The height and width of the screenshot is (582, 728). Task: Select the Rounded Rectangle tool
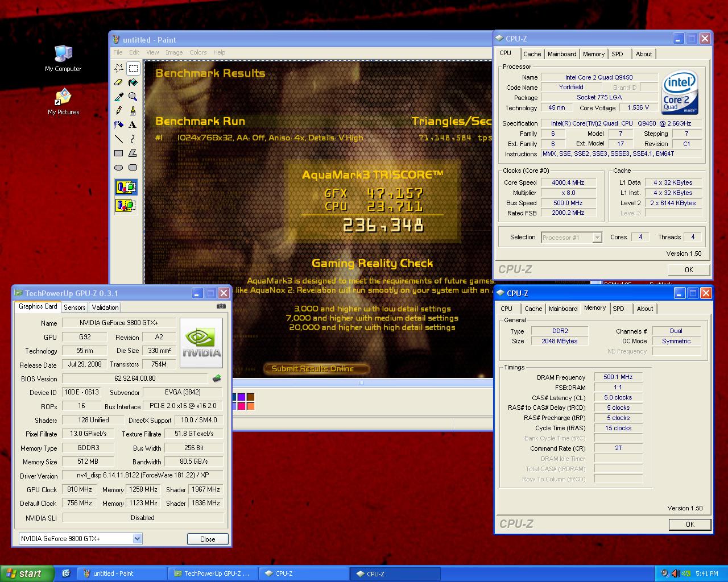coord(133,167)
